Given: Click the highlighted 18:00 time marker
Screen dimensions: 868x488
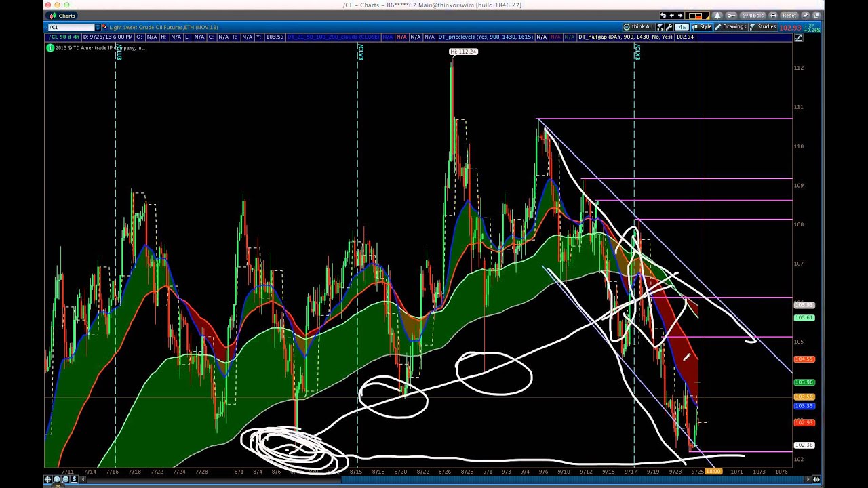Looking at the screenshot, I should [713, 472].
